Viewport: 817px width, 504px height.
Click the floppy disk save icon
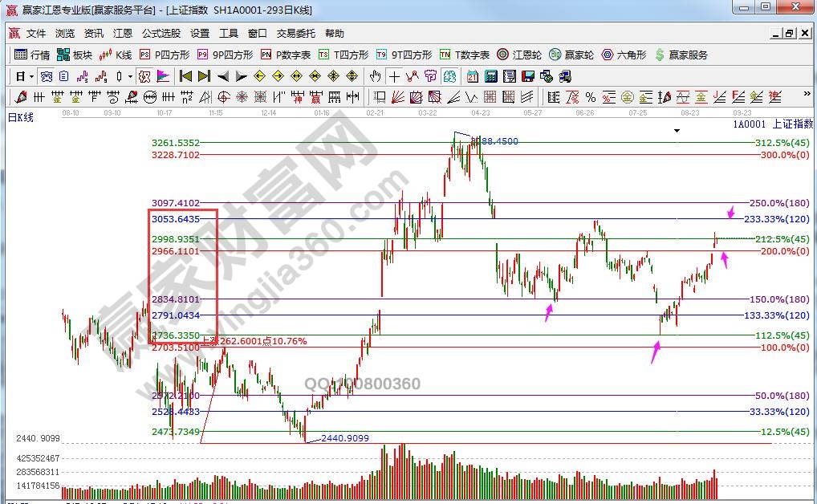point(528,76)
